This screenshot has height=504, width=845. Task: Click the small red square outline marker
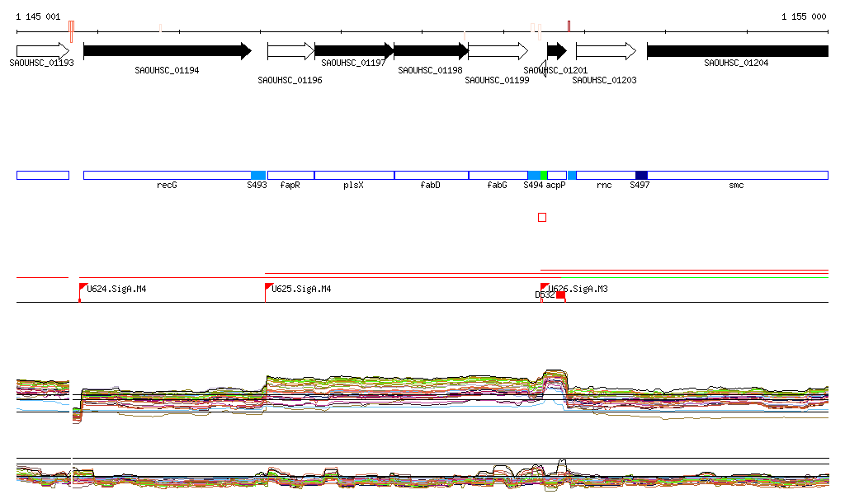[542, 217]
